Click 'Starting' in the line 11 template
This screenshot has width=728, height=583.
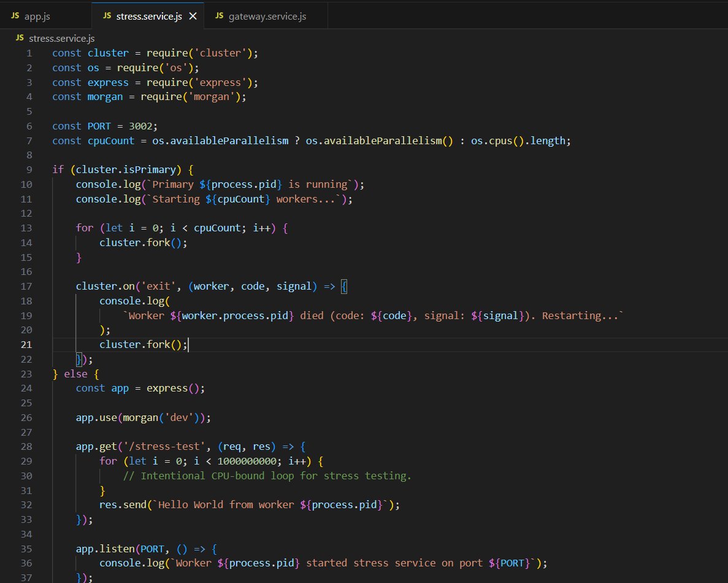[176, 199]
